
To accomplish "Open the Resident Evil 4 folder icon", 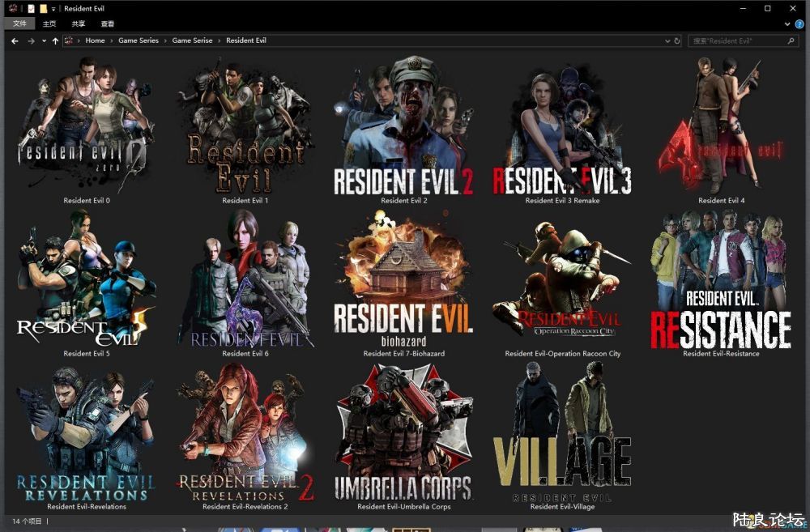I will pos(721,130).
